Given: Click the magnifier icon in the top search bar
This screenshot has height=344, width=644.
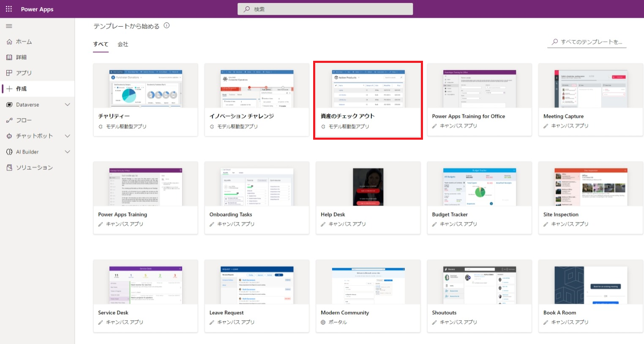Looking at the screenshot, I should click(x=247, y=9).
